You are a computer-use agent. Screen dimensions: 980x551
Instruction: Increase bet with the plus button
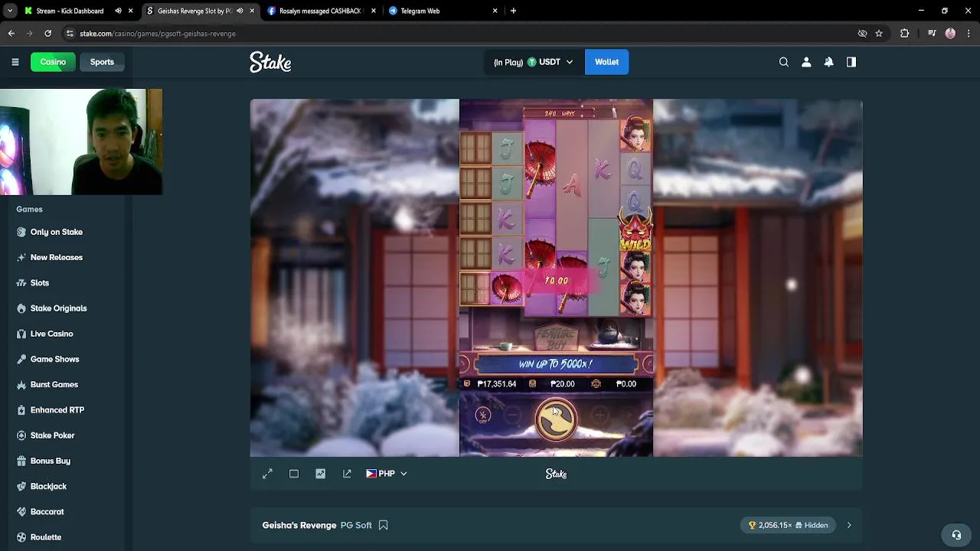(x=599, y=416)
